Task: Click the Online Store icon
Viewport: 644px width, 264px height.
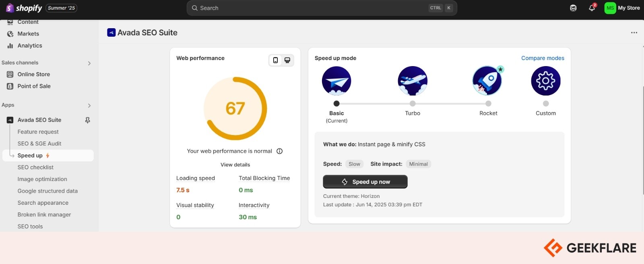Action: (10, 74)
